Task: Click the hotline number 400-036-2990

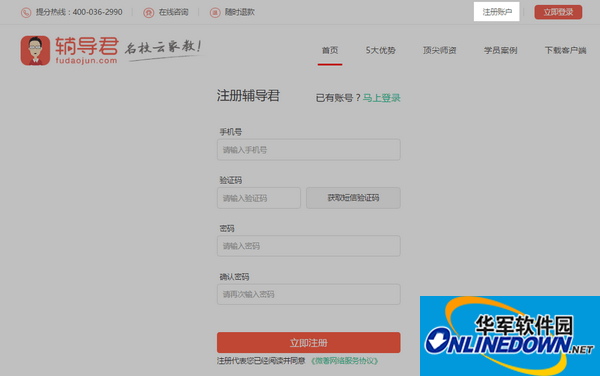Action: (x=98, y=12)
